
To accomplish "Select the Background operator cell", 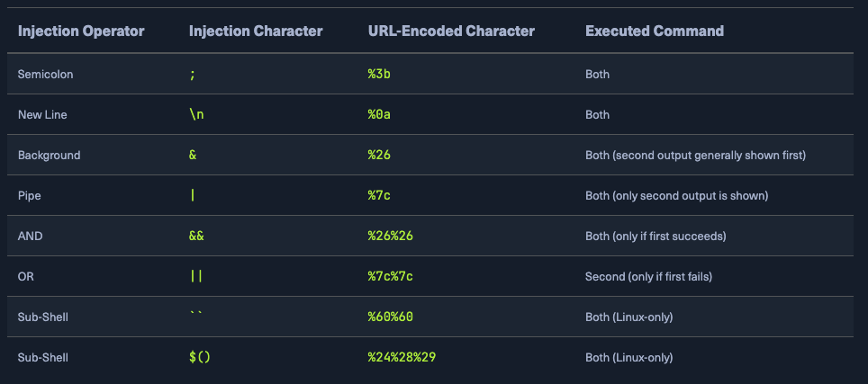I will [x=50, y=156].
